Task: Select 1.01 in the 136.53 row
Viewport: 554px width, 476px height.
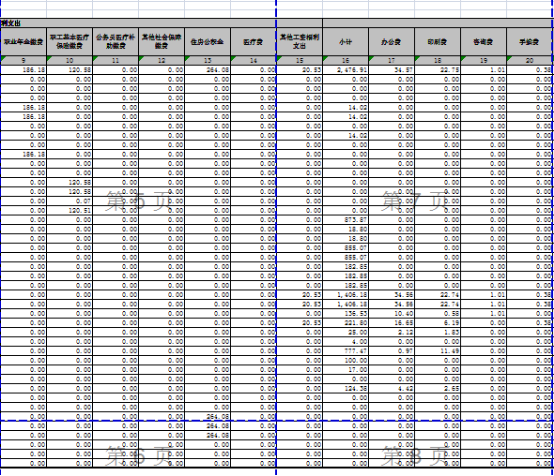Action: pos(483,313)
